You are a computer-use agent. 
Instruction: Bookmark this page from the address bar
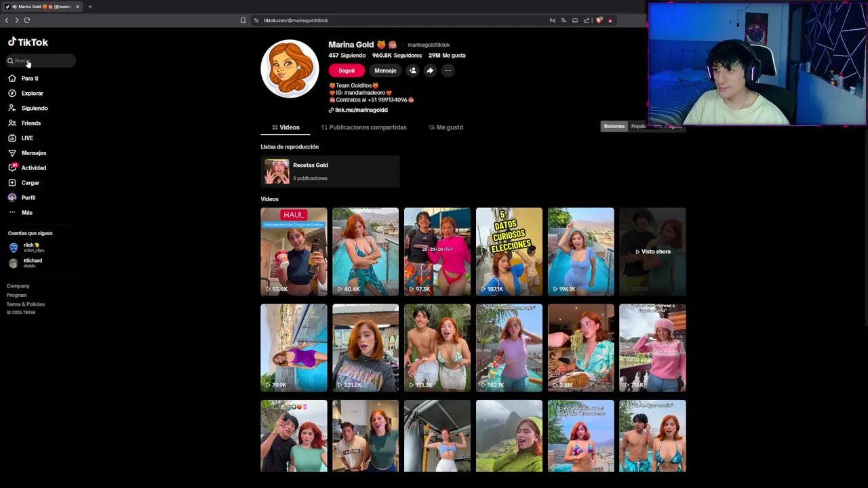(243, 20)
